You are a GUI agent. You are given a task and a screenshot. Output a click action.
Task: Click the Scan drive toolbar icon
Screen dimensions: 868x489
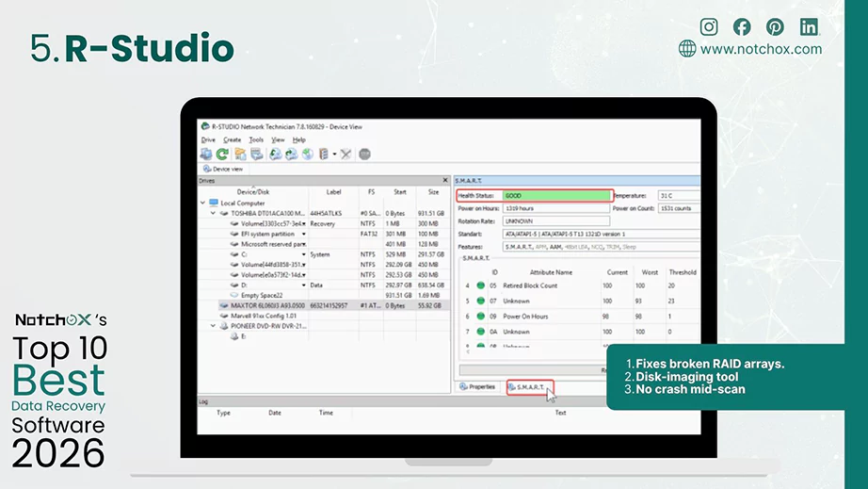click(x=257, y=154)
